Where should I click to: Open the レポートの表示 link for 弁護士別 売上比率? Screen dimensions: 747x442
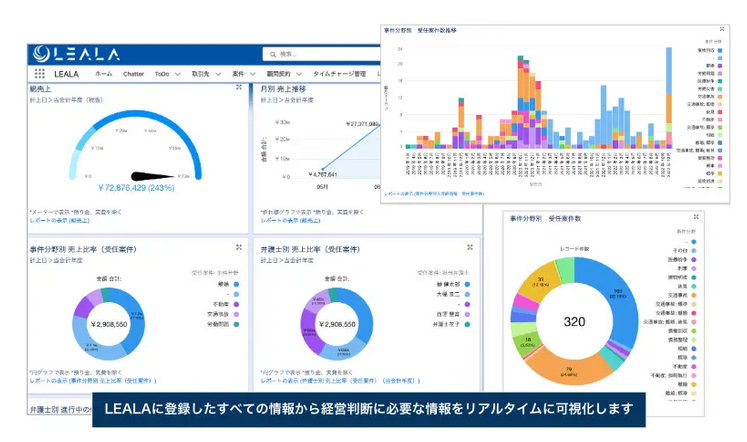[341, 381]
